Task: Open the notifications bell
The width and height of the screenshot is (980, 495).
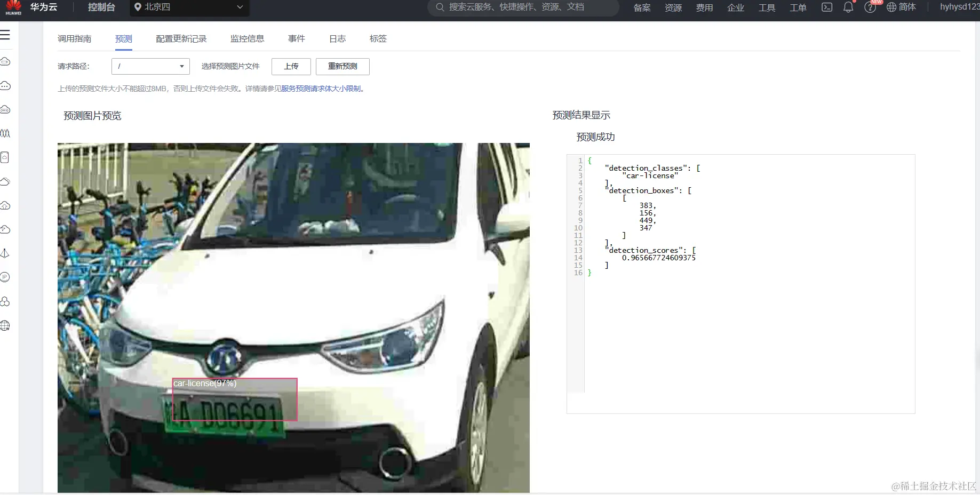Action: click(x=848, y=7)
